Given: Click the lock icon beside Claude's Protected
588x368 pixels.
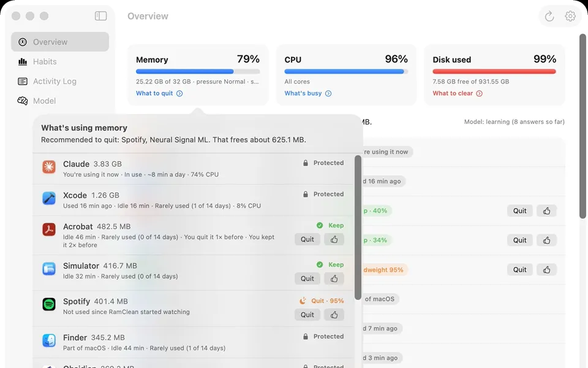Looking at the screenshot, I should pyautogui.click(x=306, y=163).
